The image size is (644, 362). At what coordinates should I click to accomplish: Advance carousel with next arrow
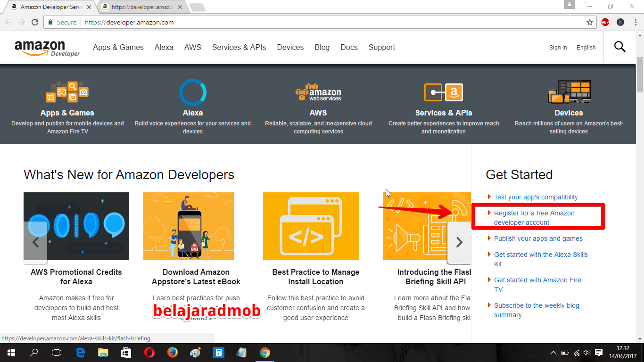click(459, 242)
